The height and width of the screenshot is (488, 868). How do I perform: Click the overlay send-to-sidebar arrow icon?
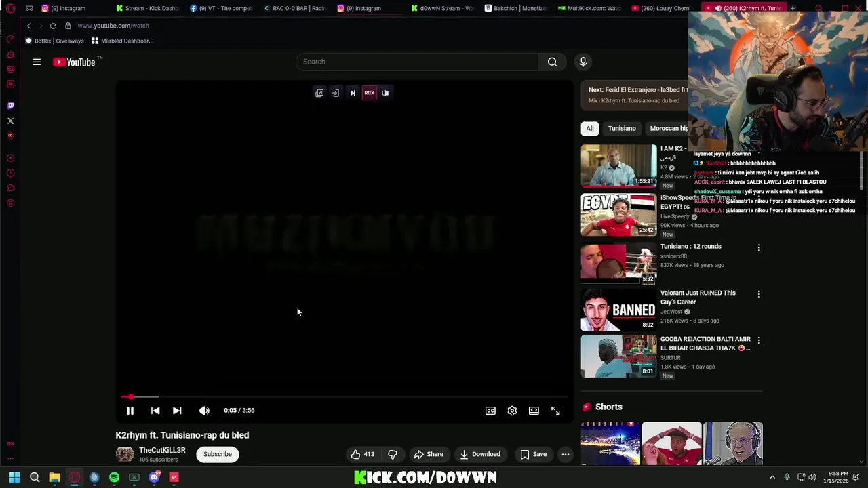tap(336, 93)
